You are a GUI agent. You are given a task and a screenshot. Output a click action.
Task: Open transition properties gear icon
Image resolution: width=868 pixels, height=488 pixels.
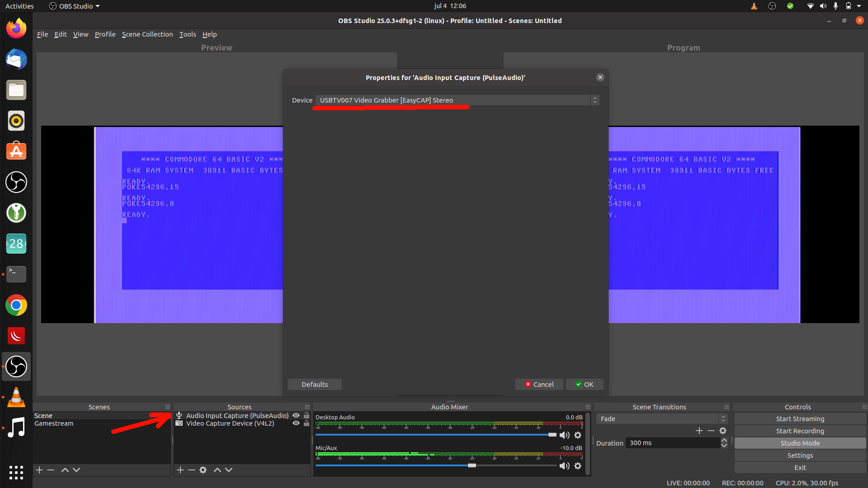(x=723, y=431)
